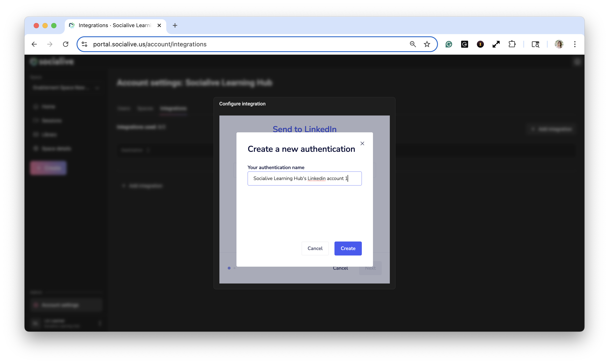The image size is (609, 364).
Task: Click the Create authentication button
Action: (348, 248)
